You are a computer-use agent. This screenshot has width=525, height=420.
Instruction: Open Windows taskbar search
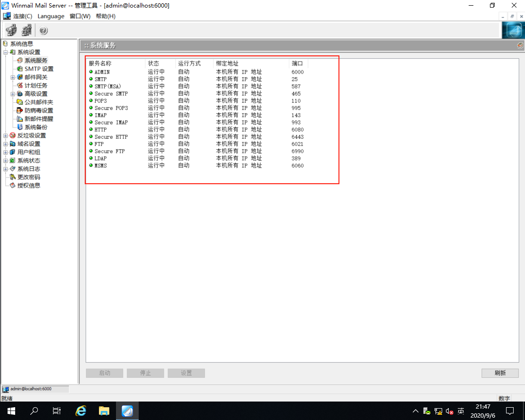click(x=34, y=411)
